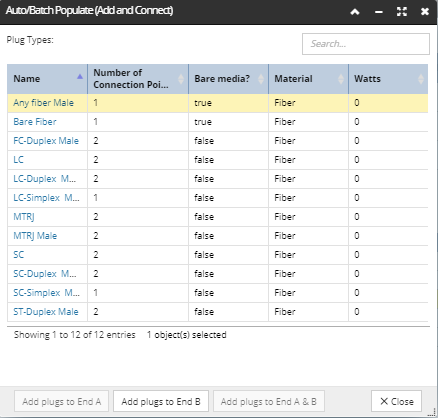Choose the MTRJ Male entry

35,236
